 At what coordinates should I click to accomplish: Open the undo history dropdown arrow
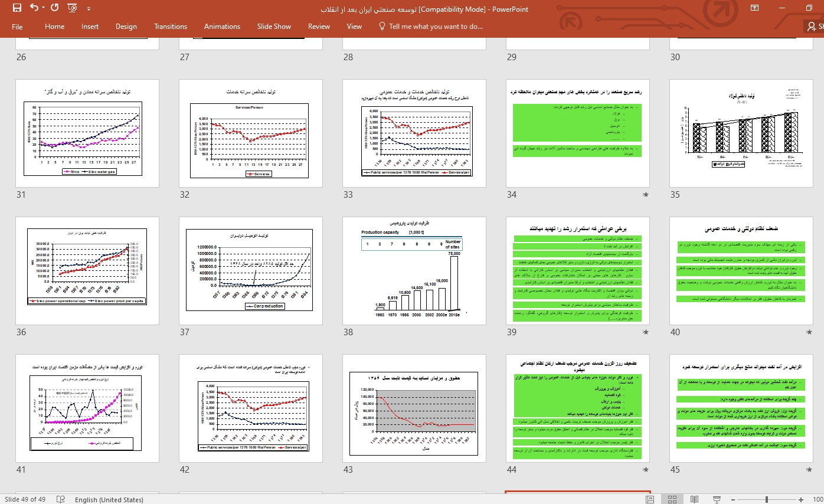(x=44, y=8)
